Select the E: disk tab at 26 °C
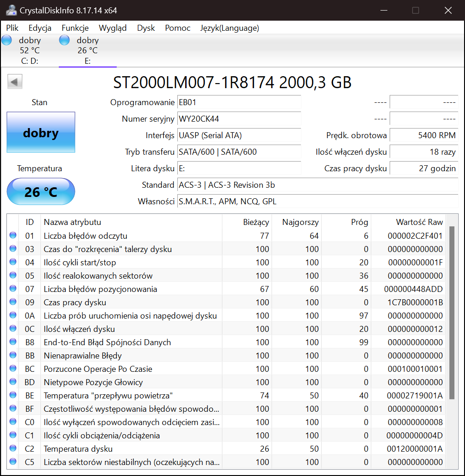 [87, 50]
